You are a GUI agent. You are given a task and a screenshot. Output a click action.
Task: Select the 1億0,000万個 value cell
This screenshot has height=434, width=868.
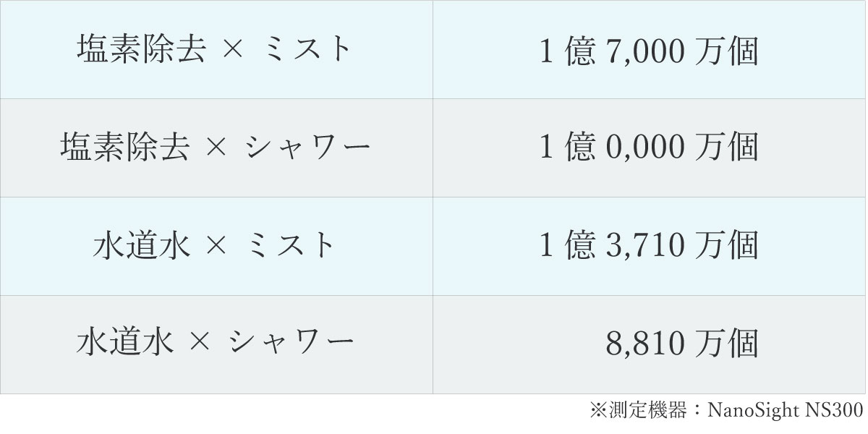[650, 148]
